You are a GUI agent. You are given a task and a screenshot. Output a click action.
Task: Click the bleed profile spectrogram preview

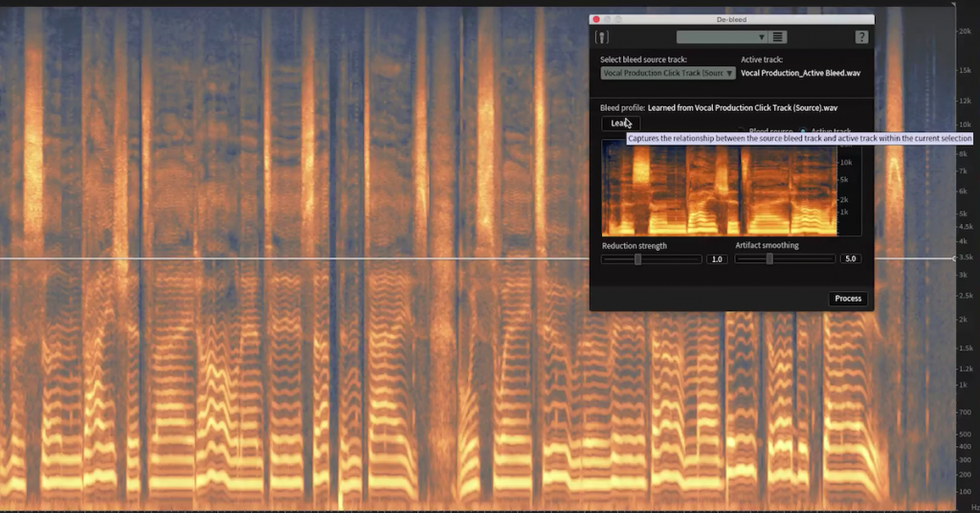click(720, 189)
